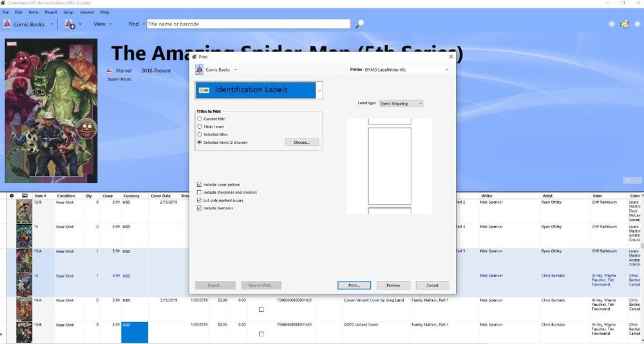Click the label preview area

click(x=390, y=166)
